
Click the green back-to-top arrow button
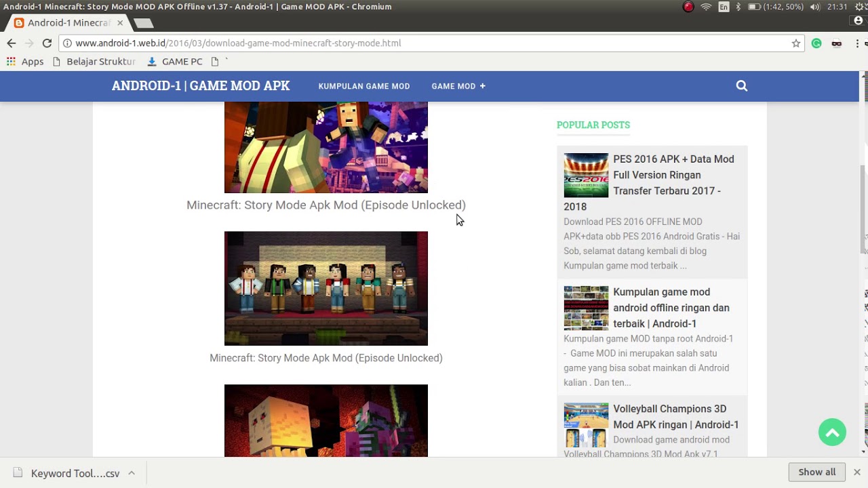tap(832, 432)
